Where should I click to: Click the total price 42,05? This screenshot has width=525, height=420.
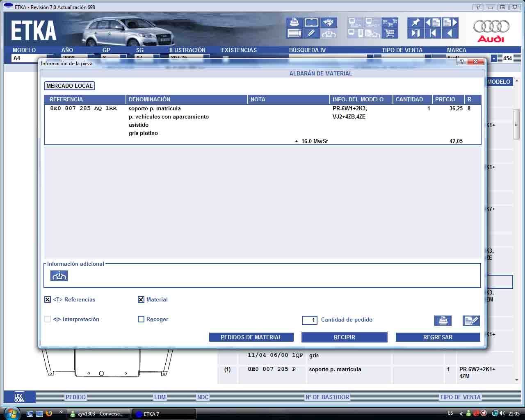(x=456, y=141)
